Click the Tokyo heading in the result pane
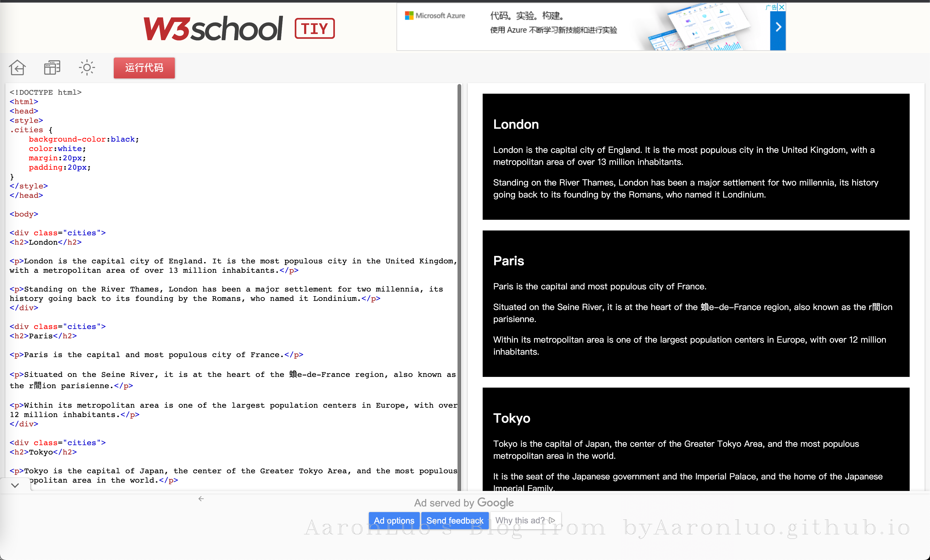This screenshot has height=560, width=930. pyautogui.click(x=512, y=418)
